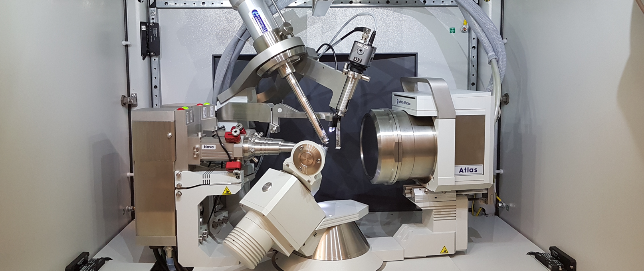Click the yellow warning triangle on the source arm
The height and width of the screenshot is (271, 644).
click(x=226, y=190)
